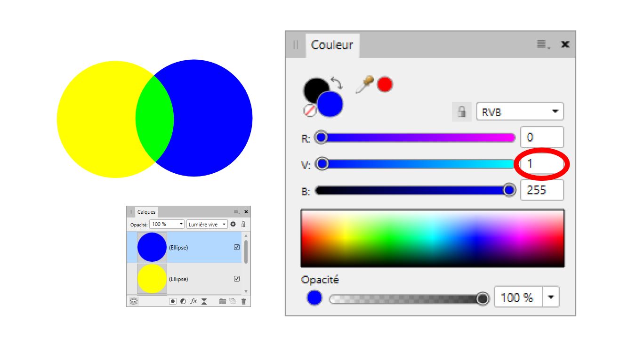644x362 pixels.
Task: Open the Couleur panel options menu
Action: (543, 44)
